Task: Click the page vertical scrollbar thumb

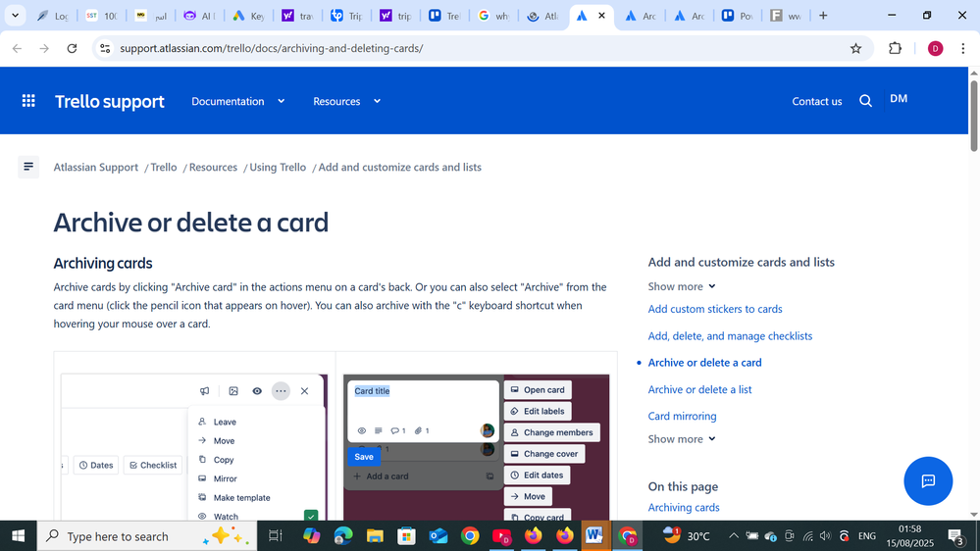Action: pyautogui.click(x=974, y=116)
